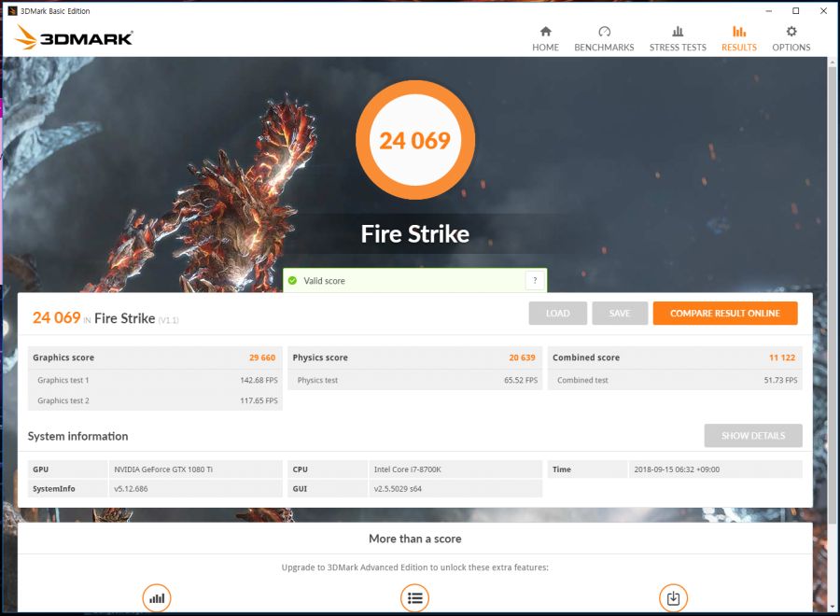The width and height of the screenshot is (840, 616).
Task: Click Physics test 65.52 FPS value
Action: (521, 380)
